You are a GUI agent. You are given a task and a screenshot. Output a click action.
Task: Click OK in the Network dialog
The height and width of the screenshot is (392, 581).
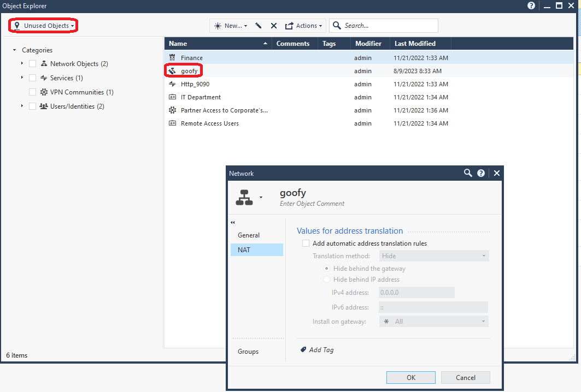tap(411, 378)
